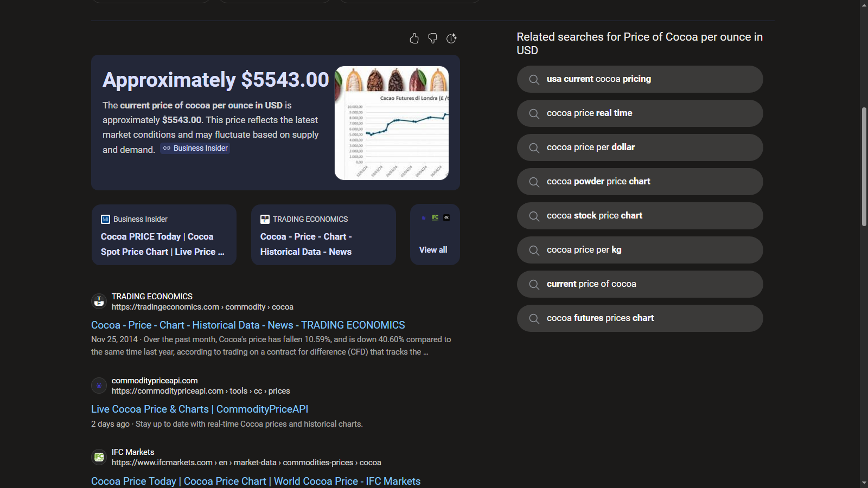868x488 pixels.
Task: Click the scrollbar down arrow
Action: [x=864, y=483]
